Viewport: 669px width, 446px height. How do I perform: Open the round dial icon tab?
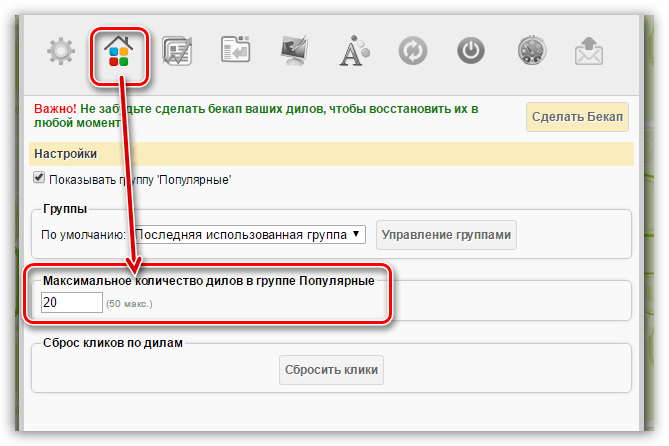[531, 51]
